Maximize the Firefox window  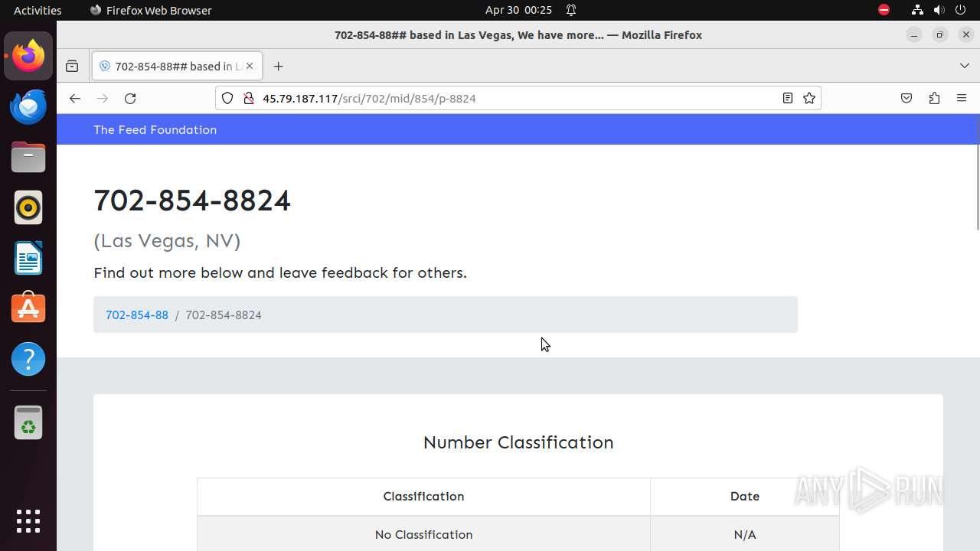coord(940,34)
